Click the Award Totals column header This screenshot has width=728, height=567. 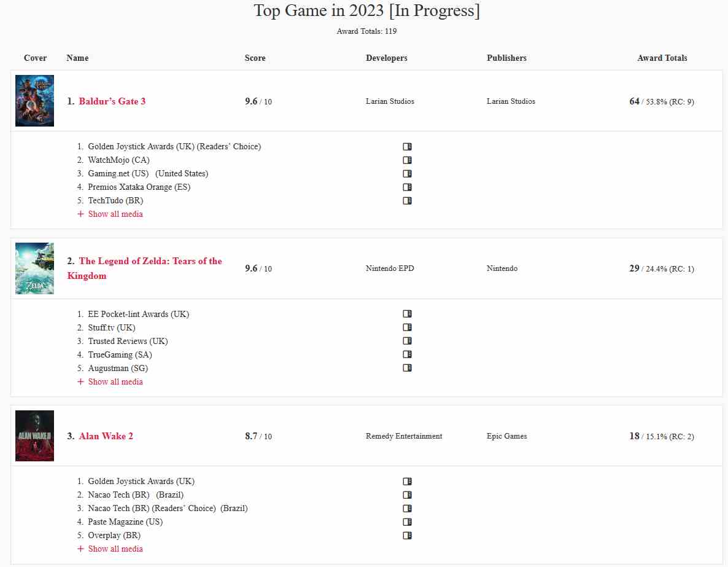tap(662, 58)
